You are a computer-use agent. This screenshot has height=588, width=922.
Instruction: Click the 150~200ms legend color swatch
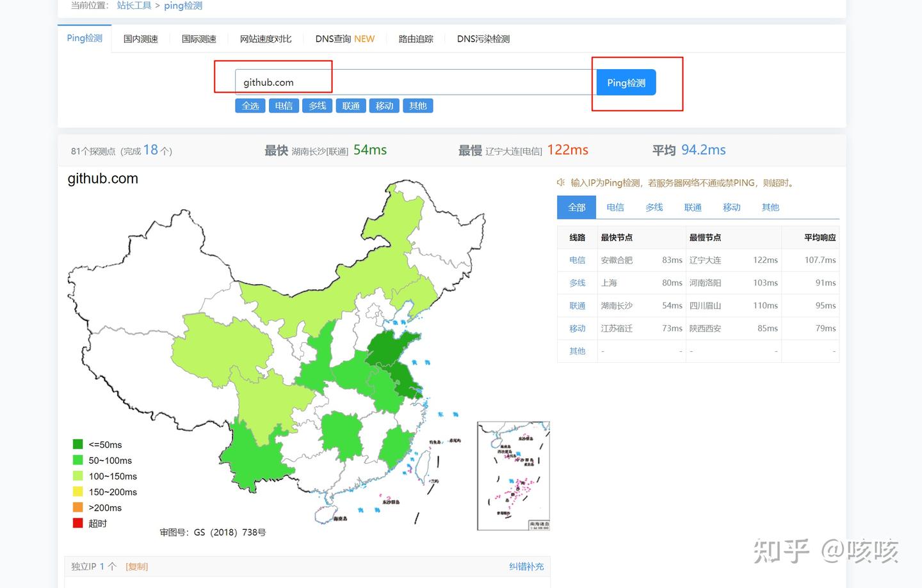(x=78, y=491)
